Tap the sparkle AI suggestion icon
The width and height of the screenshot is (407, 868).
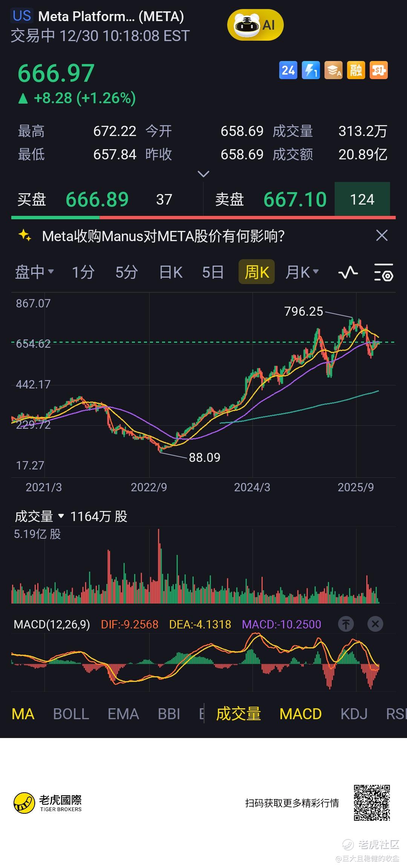point(25,236)
